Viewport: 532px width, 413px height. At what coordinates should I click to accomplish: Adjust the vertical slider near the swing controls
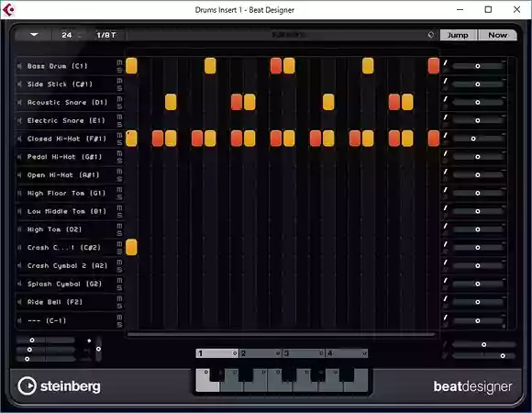(x=98, y=349)
